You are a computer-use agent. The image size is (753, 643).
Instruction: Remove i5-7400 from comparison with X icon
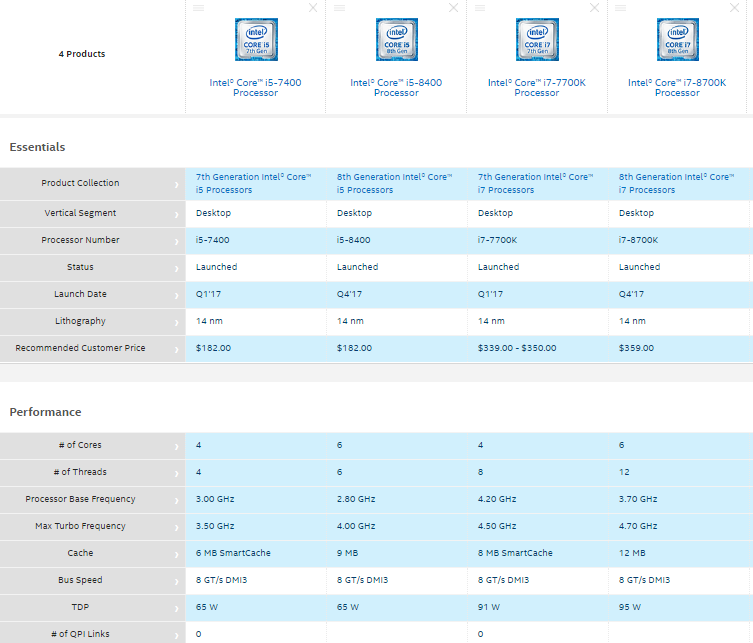click(x=313, y=8)
